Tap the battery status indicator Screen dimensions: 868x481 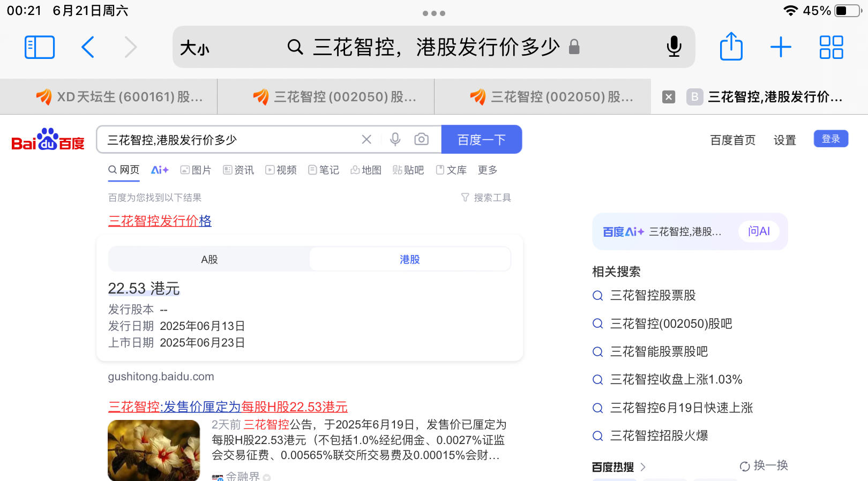848,11
